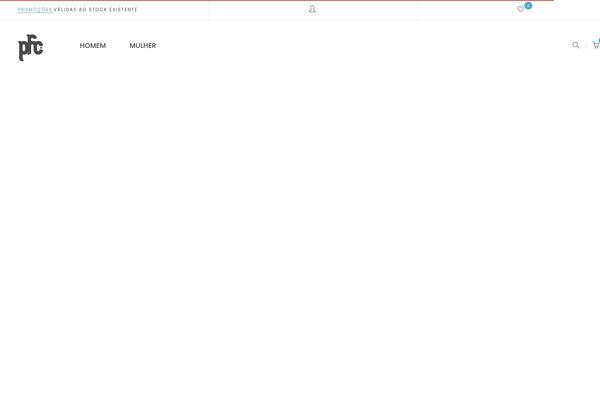Follow the underlined PROMOÇÕES link

pos(35,9)
